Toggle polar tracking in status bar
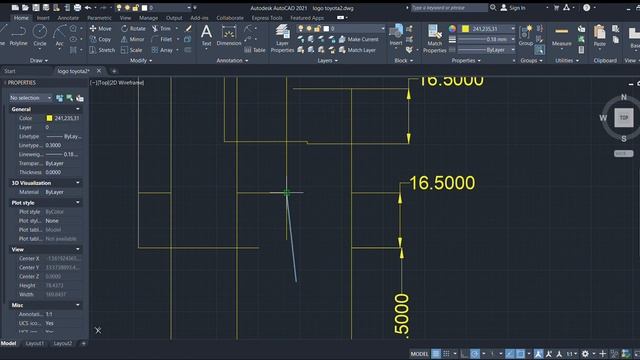The height and width of the screenshot is (360, 640). click(475, 353)
